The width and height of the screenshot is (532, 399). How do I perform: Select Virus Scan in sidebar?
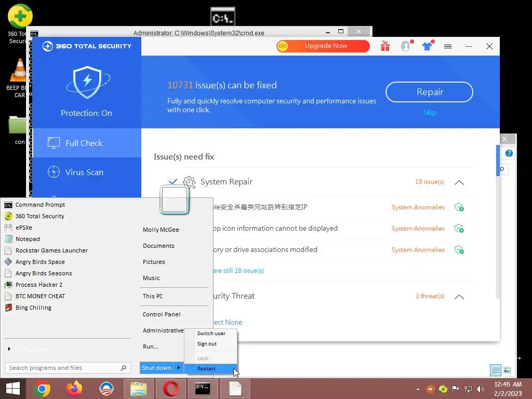coord(87,172)
